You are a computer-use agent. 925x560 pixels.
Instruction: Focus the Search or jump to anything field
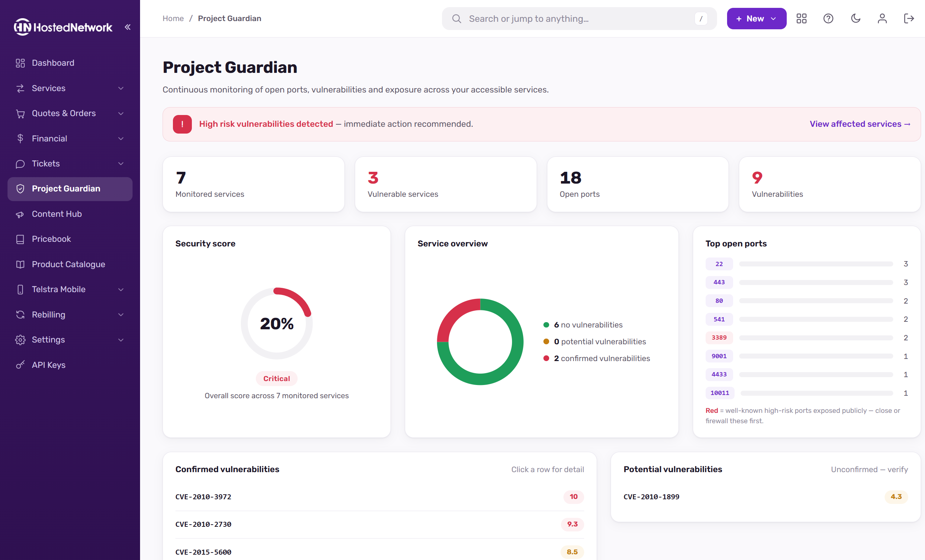point(579,19)
